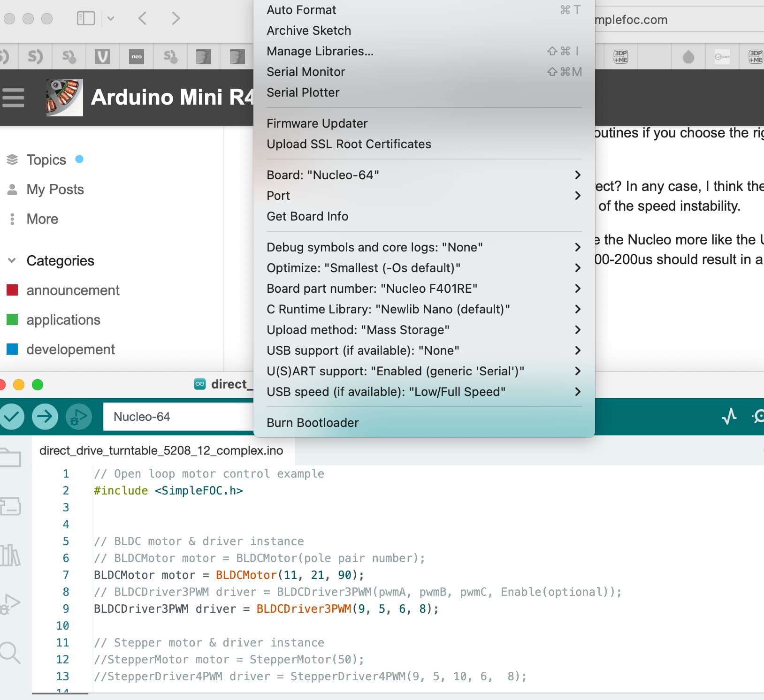The image size is (764, 700).
Task: Click browser address bar with simplefoc.com
Action: pyautogui.click(x=679, y=20)
